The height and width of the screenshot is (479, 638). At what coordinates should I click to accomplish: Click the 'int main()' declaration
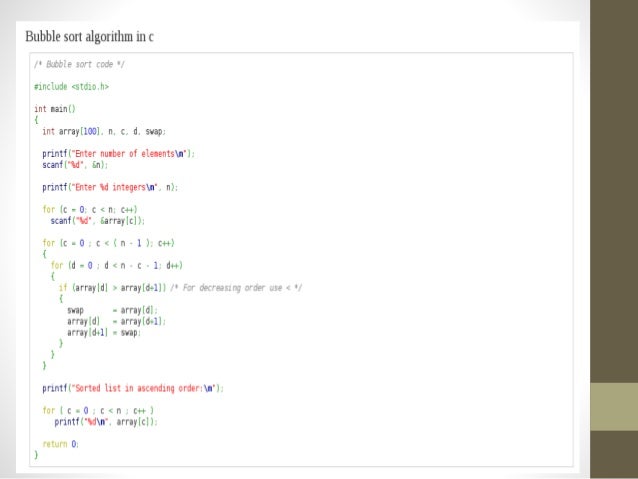(55, 109)
